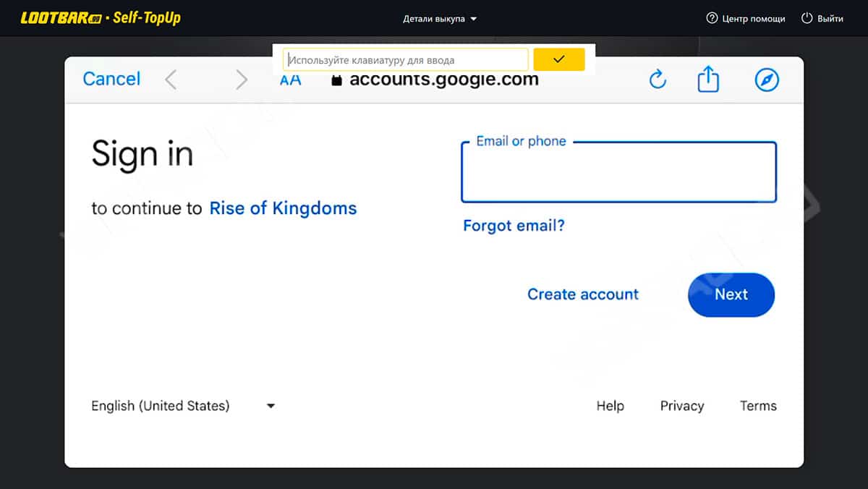Cancel the sign-in browser sheet
This screenshot has width=868, height=489.
111,79
